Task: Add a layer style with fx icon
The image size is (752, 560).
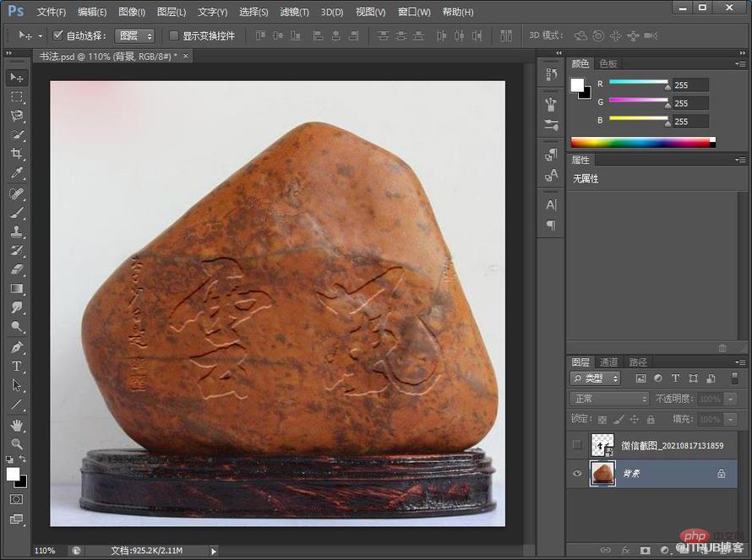Action: [x=626, y=550]
